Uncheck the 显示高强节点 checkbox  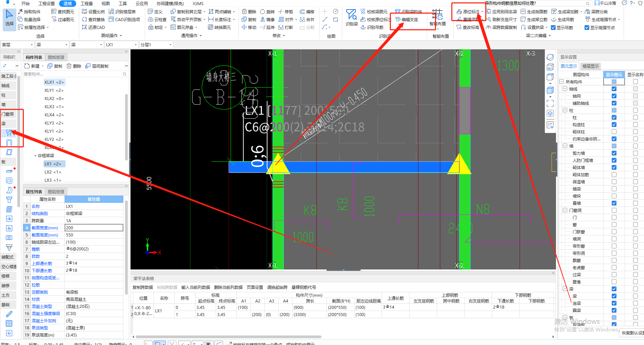[x=587, y=28]
